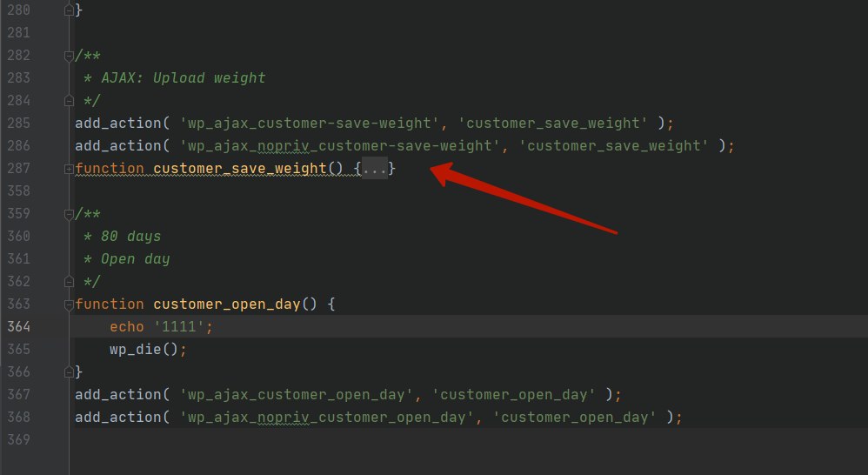The image size is (868, 475).
Task: Click the string 'wp_ajax_customer_open_day'
Action: coord(297,395)
